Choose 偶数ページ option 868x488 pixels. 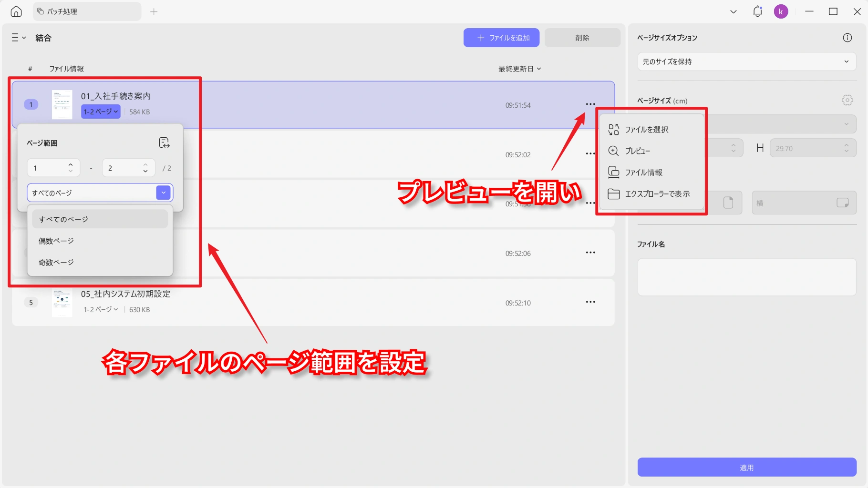tap(100, 241)
